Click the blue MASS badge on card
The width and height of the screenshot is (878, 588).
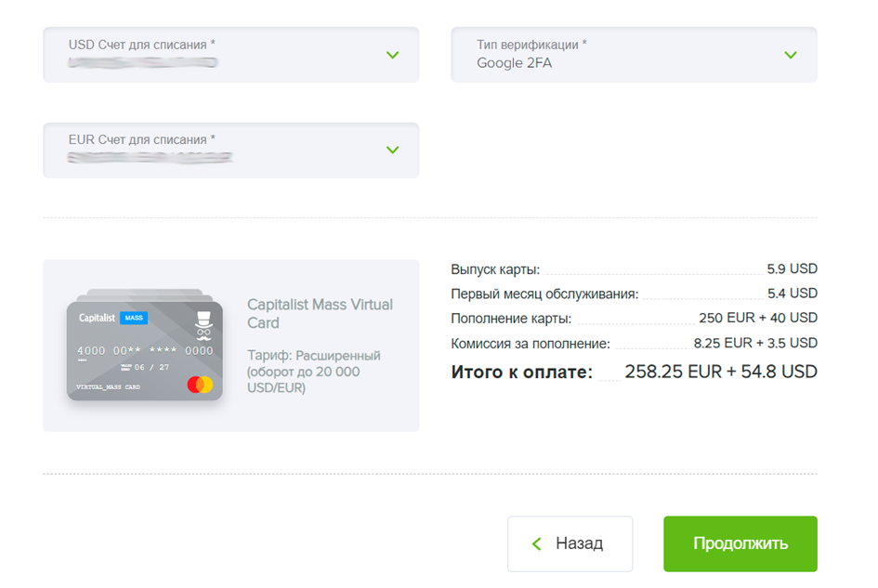134,318
